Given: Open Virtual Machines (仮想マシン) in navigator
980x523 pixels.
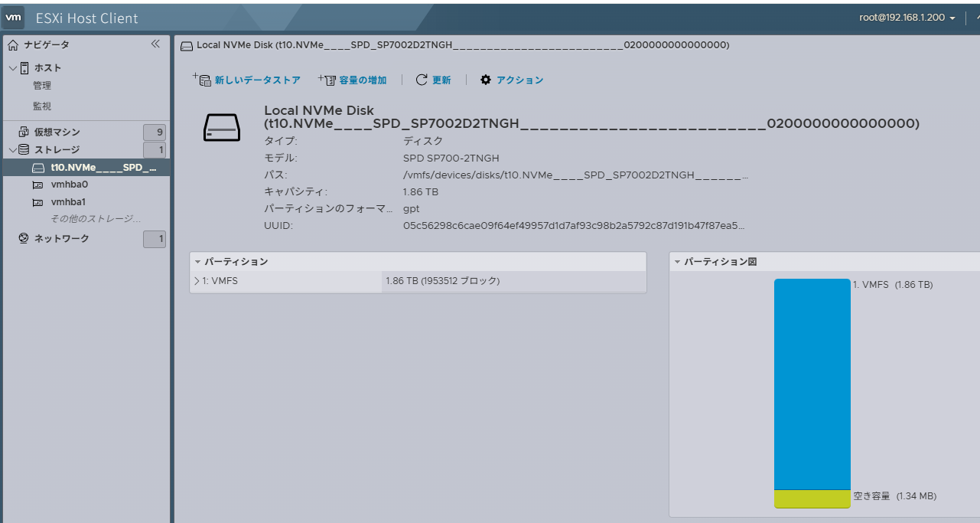Looking at the screenshot, I should 57,132.
